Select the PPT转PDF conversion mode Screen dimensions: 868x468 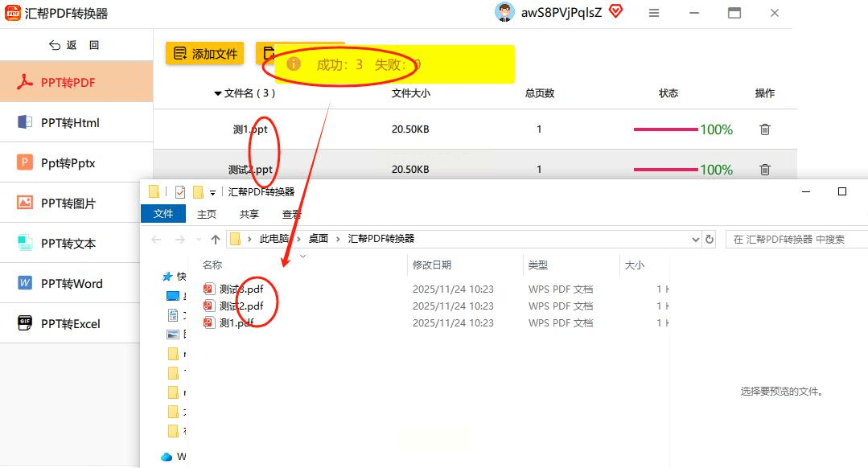click(68, 82)
